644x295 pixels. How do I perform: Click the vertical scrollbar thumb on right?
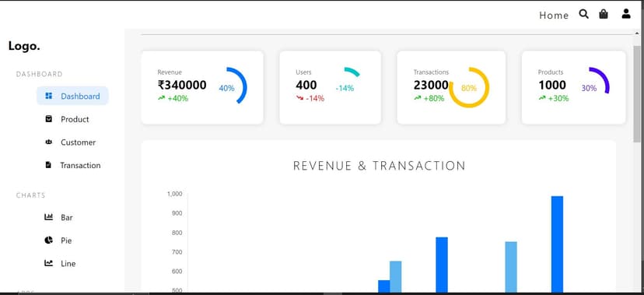(637, 93)
